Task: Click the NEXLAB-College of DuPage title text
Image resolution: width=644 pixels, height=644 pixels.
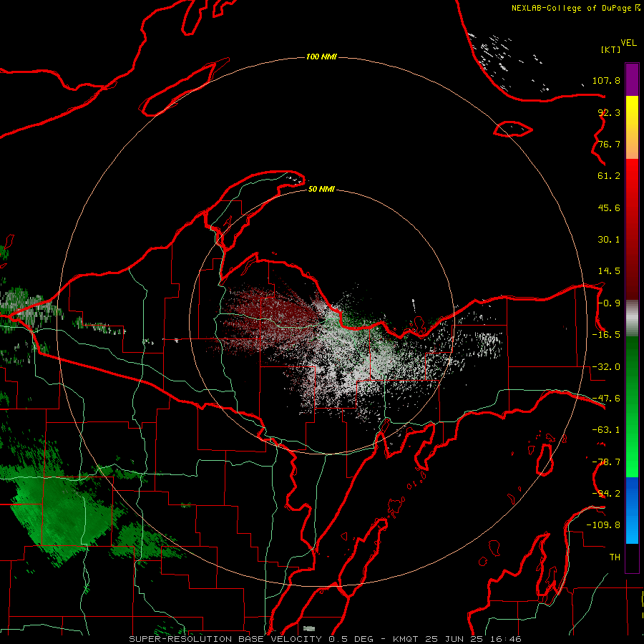Action: [575, 8]
